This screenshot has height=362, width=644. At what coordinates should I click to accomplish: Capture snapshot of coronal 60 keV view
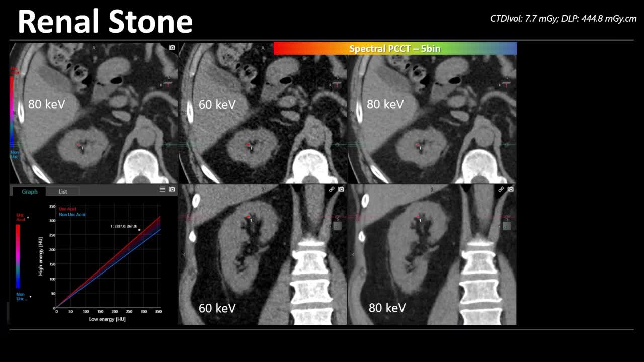(341, 189)
